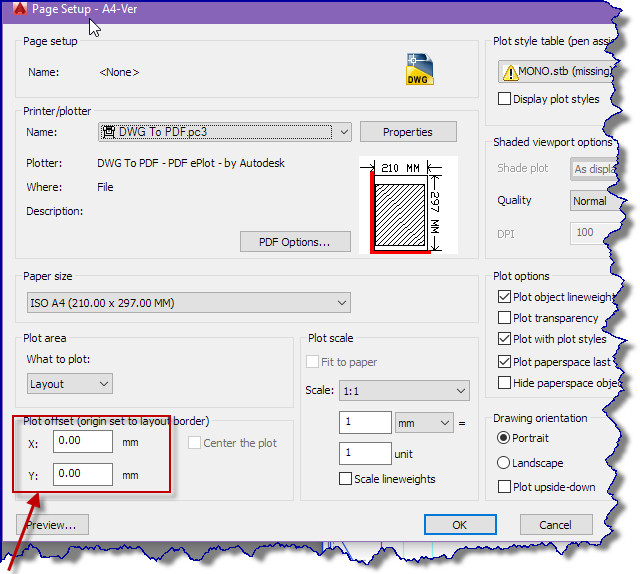Click the 'File' value next to Where
The width and height of the screenshot is (640, 574).
105,187
